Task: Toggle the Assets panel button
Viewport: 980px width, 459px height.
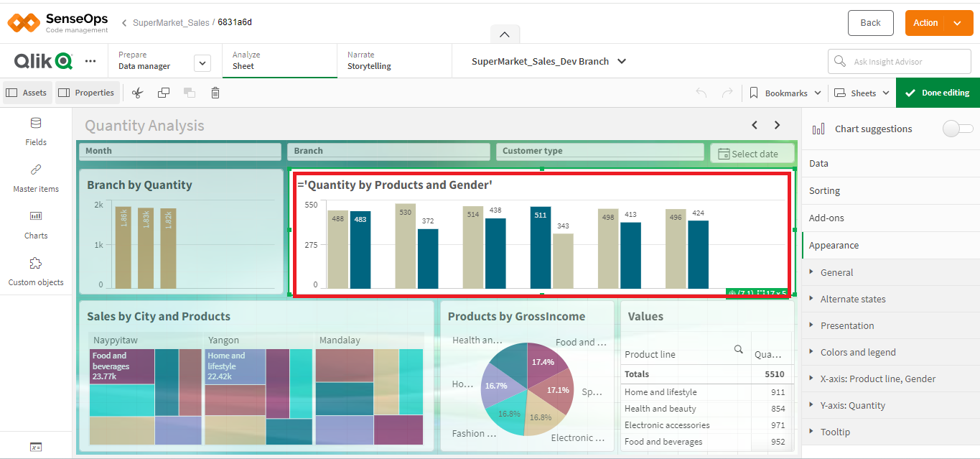Action: 27,93
